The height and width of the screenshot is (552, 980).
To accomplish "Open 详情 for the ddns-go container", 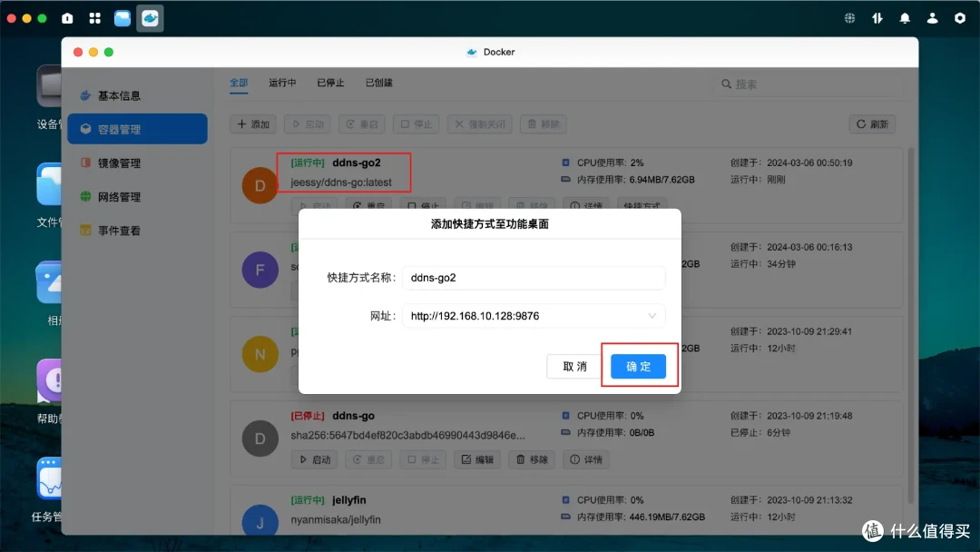I will pyautogui.click(x=586, y=459).
